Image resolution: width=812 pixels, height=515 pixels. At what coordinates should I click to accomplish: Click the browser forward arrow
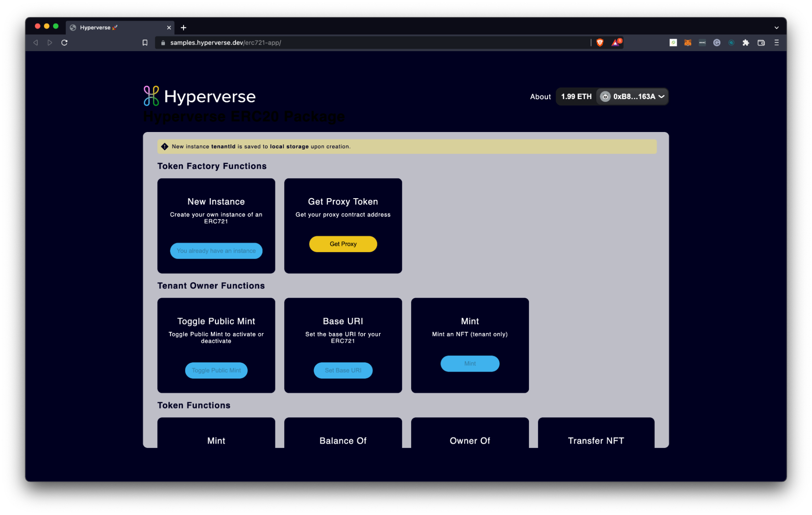coord(50,43)
